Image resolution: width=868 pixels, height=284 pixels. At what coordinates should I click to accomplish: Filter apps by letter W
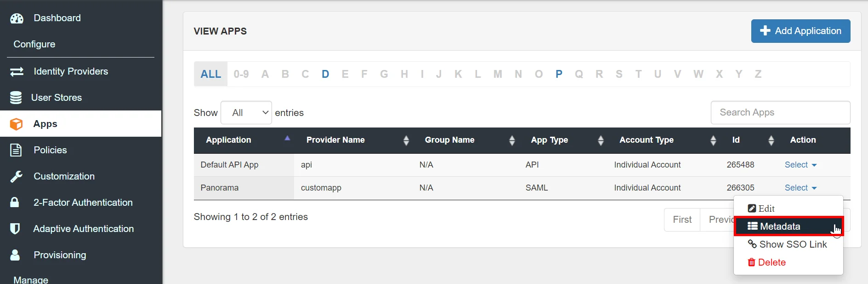[x=698, y=74]
